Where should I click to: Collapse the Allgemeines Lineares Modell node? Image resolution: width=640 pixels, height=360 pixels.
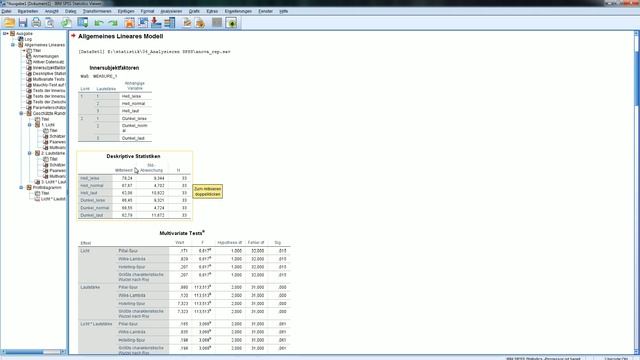click(13, 45)
